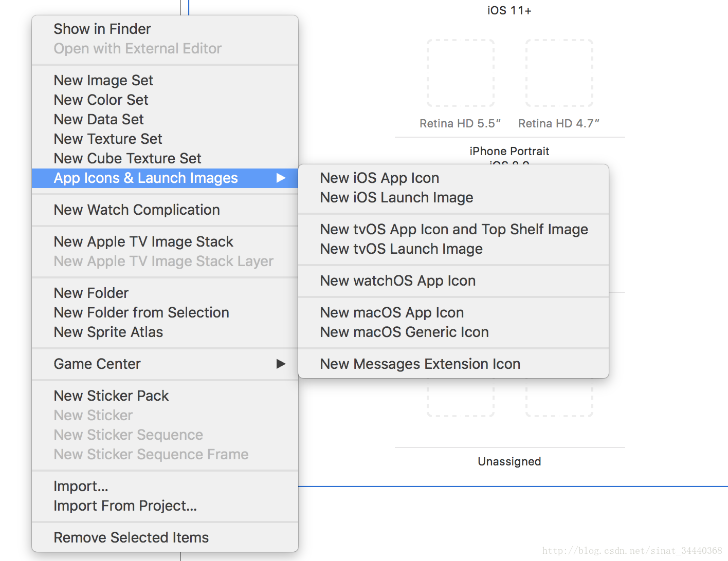Choose New macOS App Icon
728x561 pixels.
[x=453, y=312]
